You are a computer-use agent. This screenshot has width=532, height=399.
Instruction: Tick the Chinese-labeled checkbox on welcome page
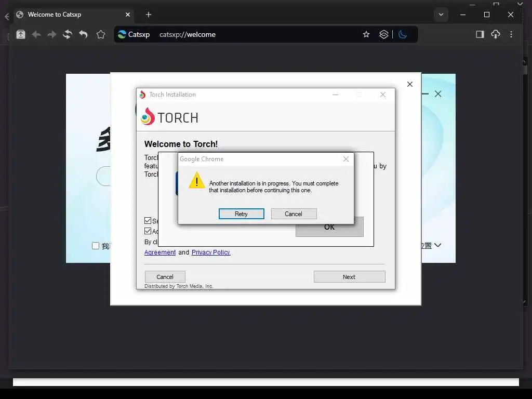[96, 246]
